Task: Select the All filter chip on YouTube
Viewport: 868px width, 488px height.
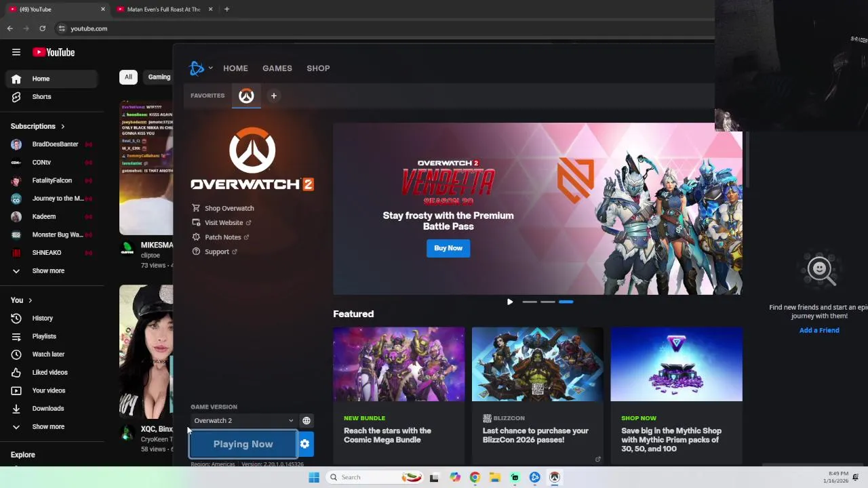Action: [128, 77]
